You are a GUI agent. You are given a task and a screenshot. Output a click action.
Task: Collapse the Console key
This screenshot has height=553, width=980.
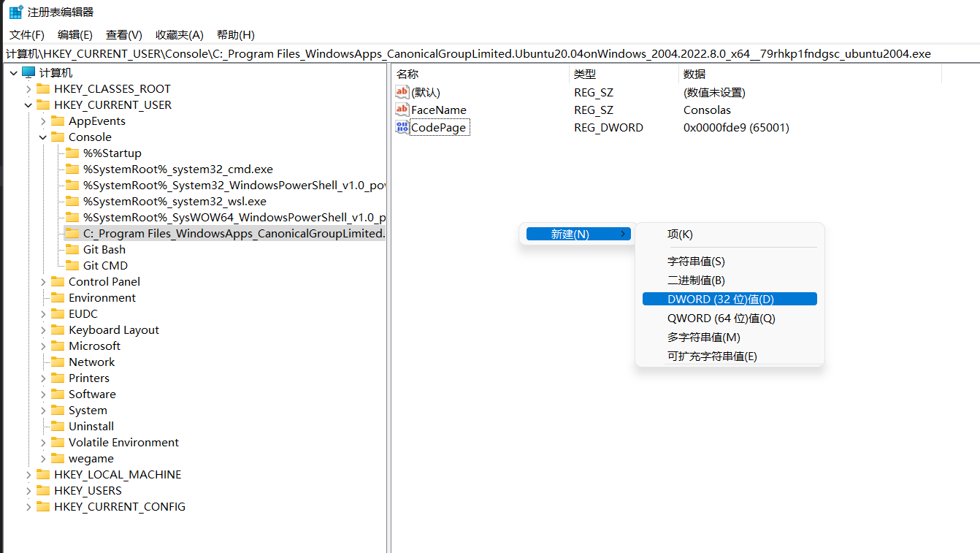click(x=43, y=137)
